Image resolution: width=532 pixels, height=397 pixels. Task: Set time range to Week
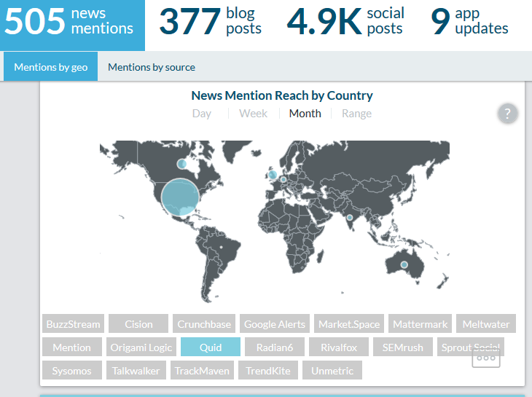coord(253,113)
